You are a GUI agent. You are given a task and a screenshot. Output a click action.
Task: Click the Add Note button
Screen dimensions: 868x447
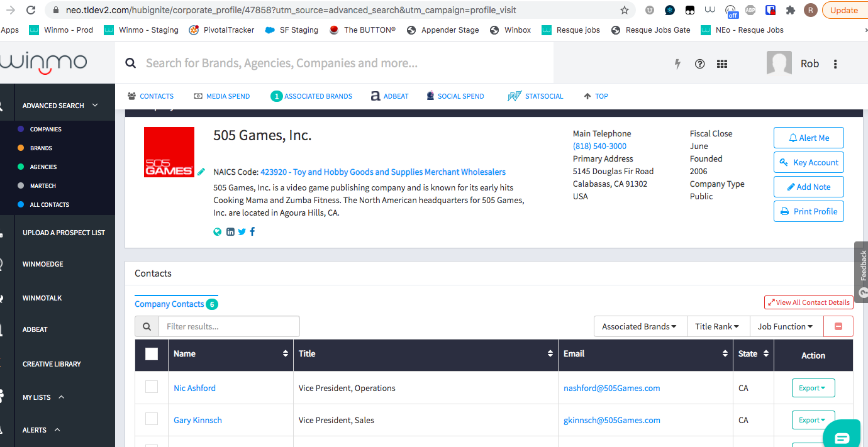(809, 187)
